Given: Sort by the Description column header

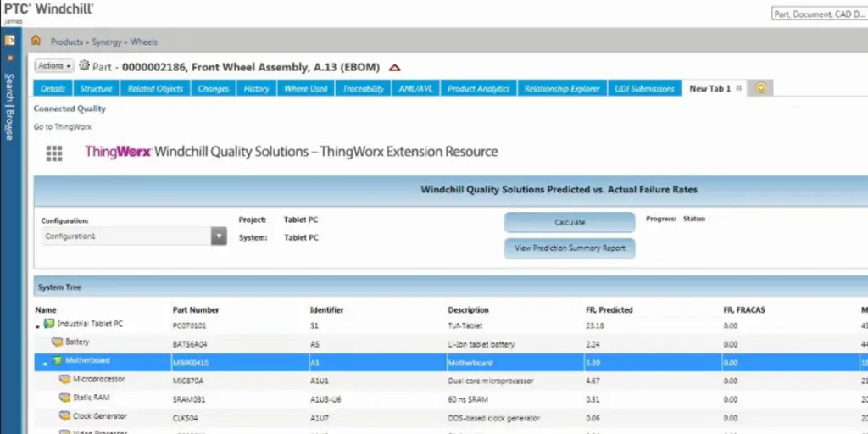Looking at the screenshot, I should click(468, 309).
